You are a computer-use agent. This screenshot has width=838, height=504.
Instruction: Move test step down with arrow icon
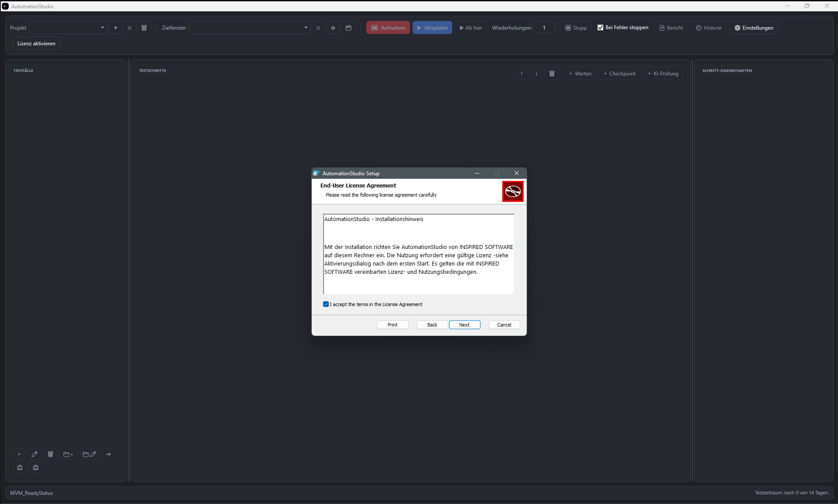(x=536, y=74)
